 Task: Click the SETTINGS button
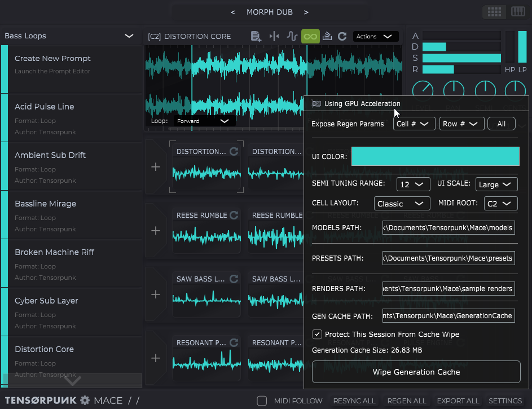coord(505,401)
